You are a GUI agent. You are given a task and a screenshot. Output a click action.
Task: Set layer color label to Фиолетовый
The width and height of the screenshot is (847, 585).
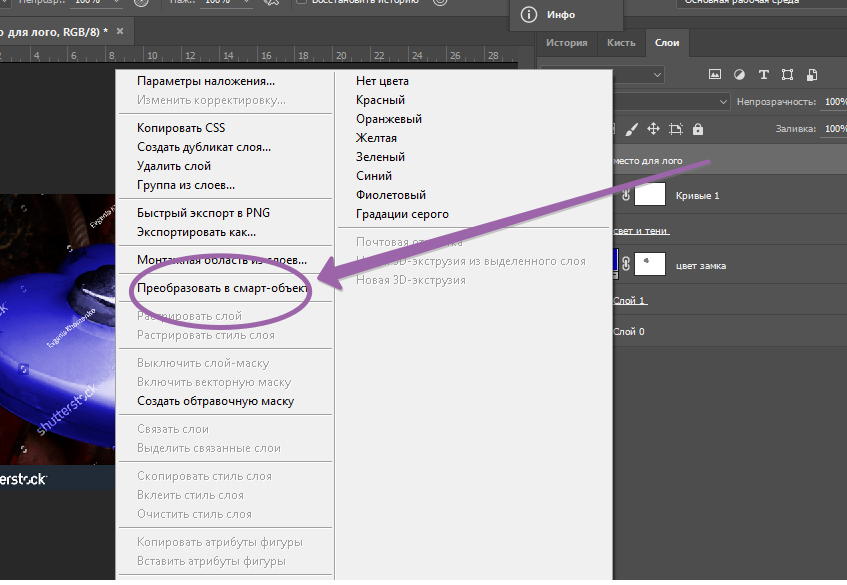coord(391,194)
